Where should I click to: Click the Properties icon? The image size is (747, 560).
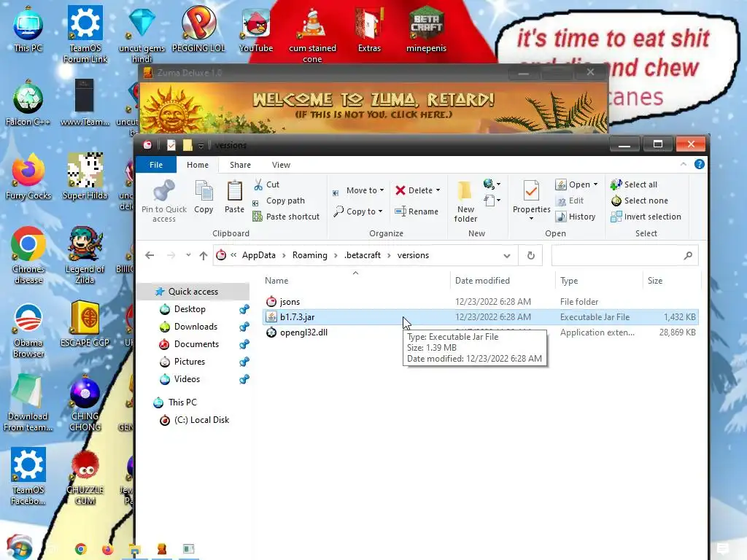click(531, 192)
